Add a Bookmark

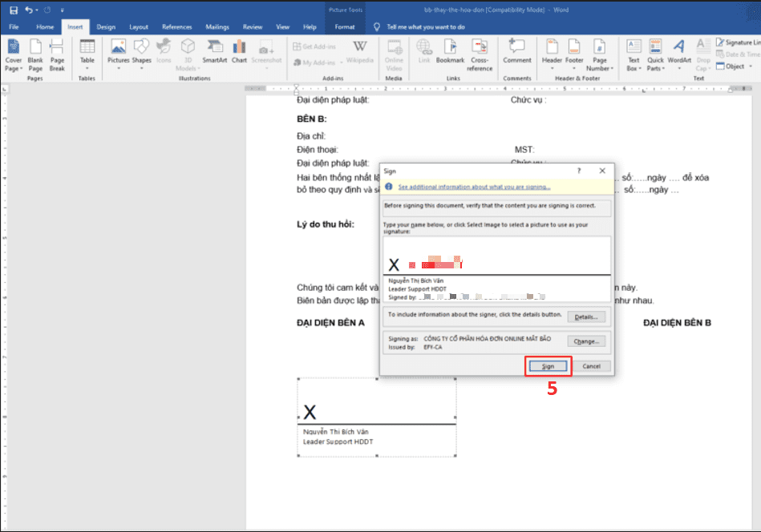(451, 51)
